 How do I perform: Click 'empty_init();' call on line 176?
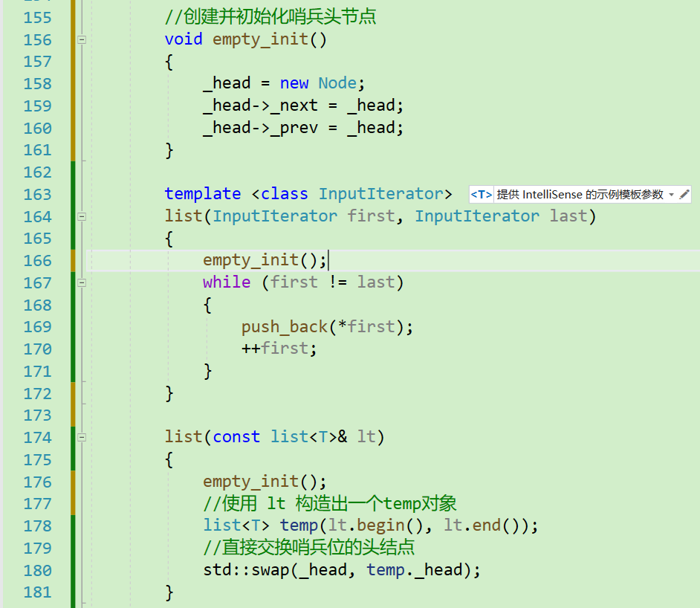pos(265,482)
